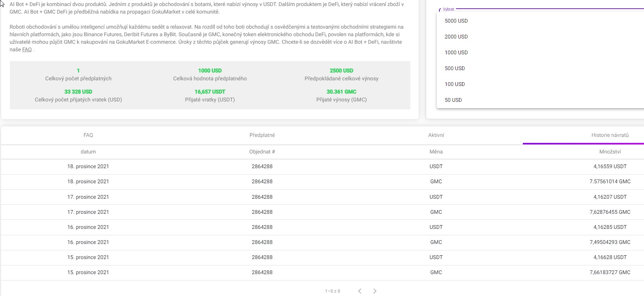Click the Měna column header
This screenshot has width=644, height=296.
click(436, 152)
